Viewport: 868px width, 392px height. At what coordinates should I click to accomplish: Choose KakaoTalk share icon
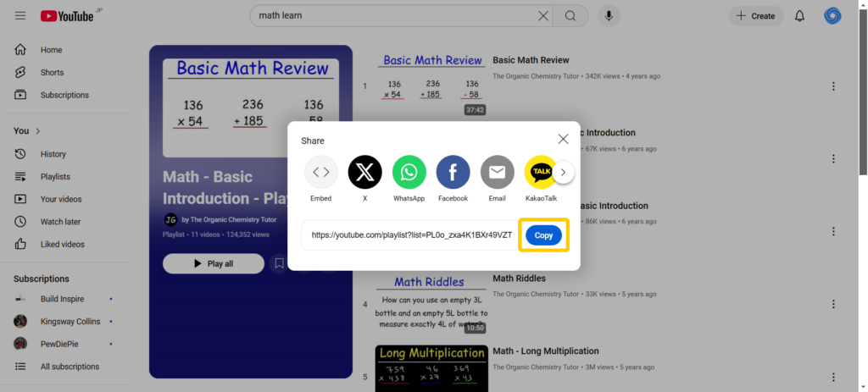point(539,173)
